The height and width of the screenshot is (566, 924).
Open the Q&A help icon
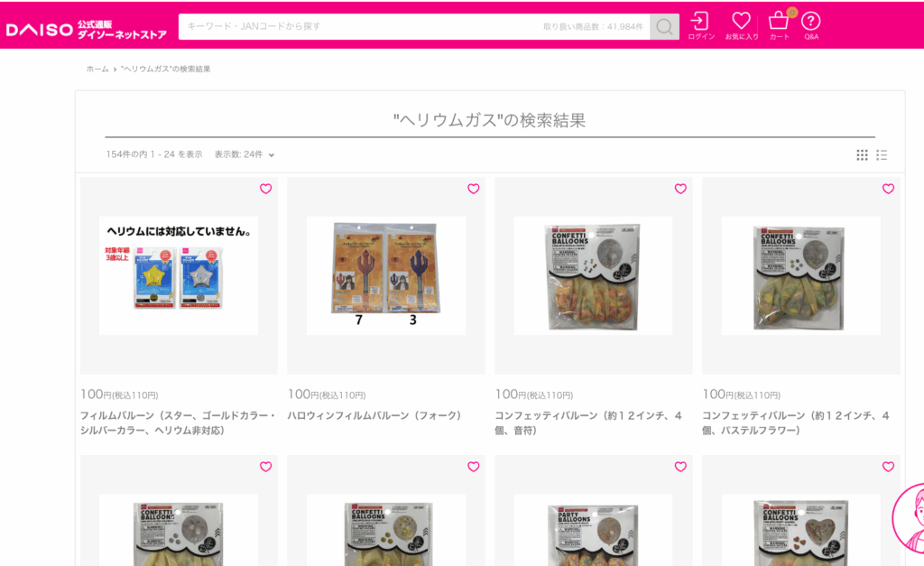click(x=811, y=26)
